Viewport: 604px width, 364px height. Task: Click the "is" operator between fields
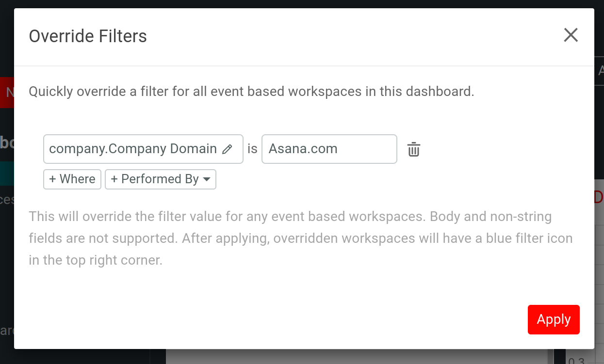(x=252, y=149)
